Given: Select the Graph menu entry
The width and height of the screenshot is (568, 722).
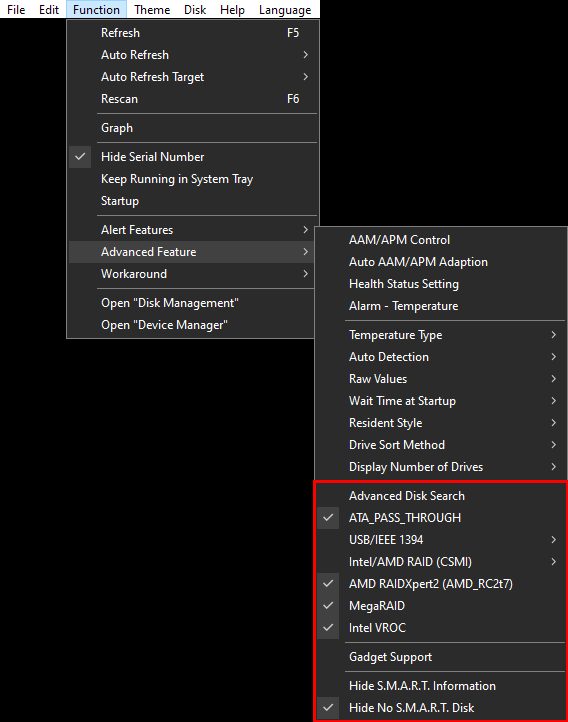Looking at the screenshot, I should [x=192, y=128].
